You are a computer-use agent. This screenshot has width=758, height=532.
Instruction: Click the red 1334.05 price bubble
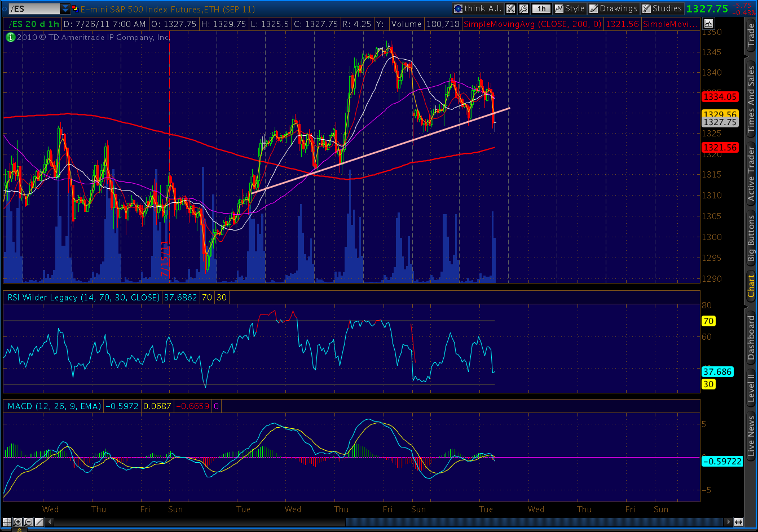click(720, 97)
